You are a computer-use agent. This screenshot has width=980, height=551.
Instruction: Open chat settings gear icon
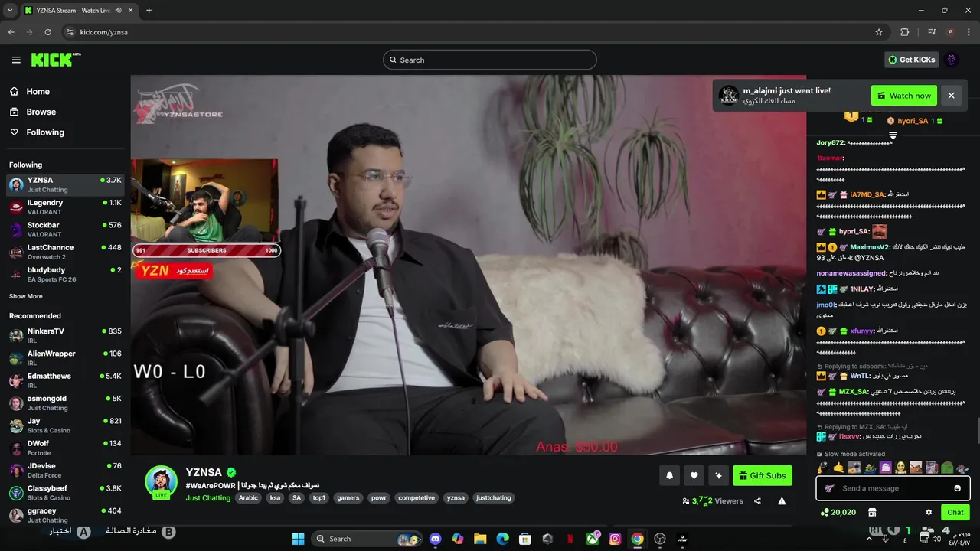coord(929,512)
